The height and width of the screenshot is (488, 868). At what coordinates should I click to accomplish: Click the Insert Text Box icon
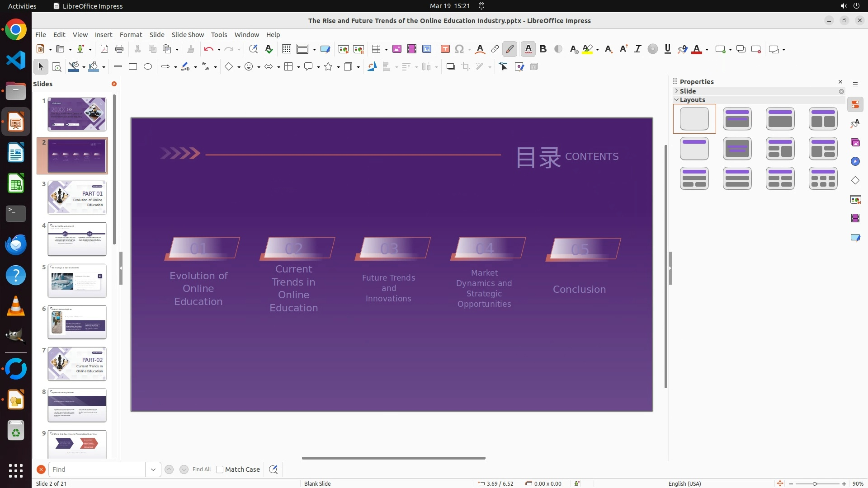445,49
